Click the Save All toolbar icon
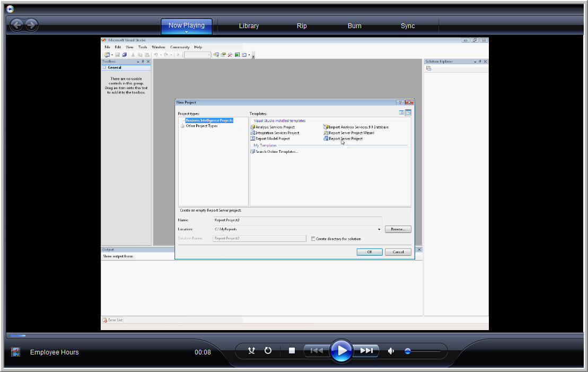This screenshot has width=588, height=372. click(x=125, y=55)
